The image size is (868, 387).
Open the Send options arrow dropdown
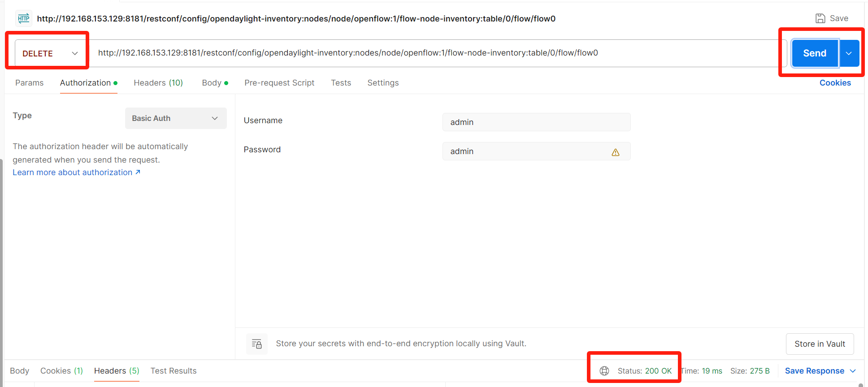pos(849,53)
